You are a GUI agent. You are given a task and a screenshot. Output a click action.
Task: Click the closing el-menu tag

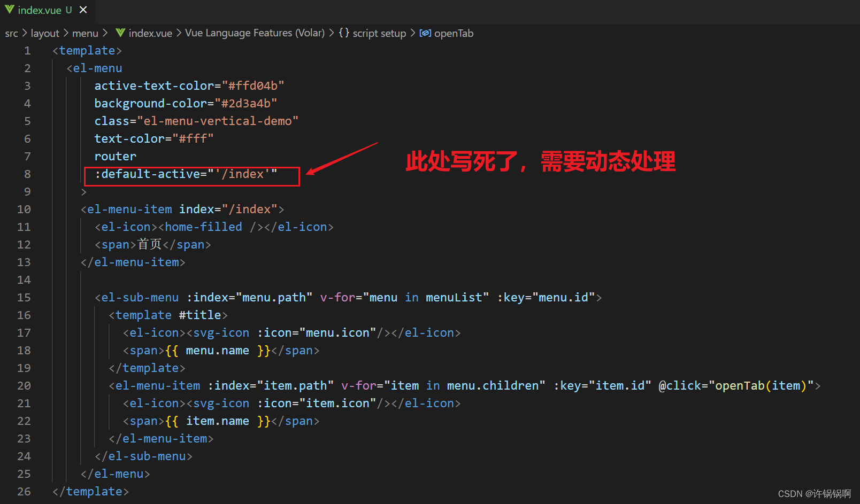(115, 474)
